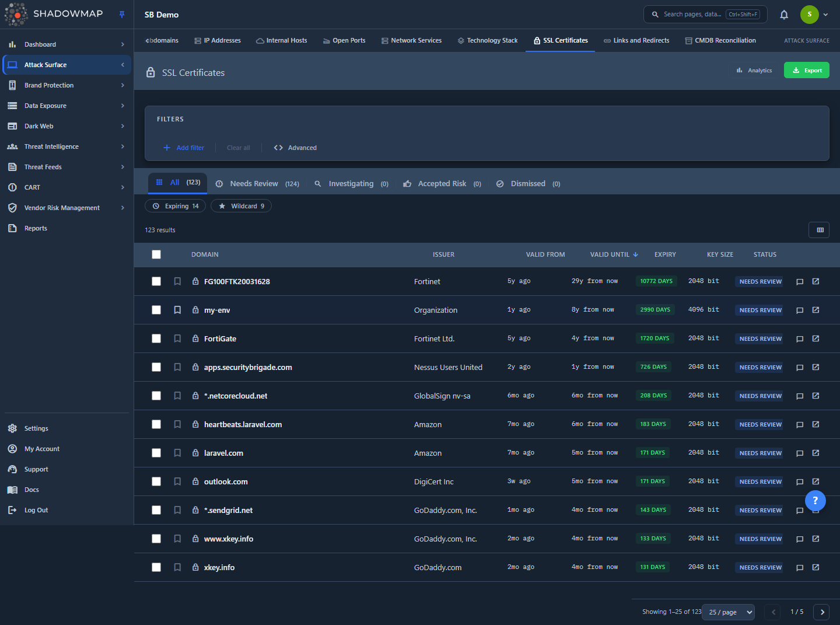The width and height of the screenshot is (840, 625).
Task: Focus the Search pages, data field
Action: [705, 15]
